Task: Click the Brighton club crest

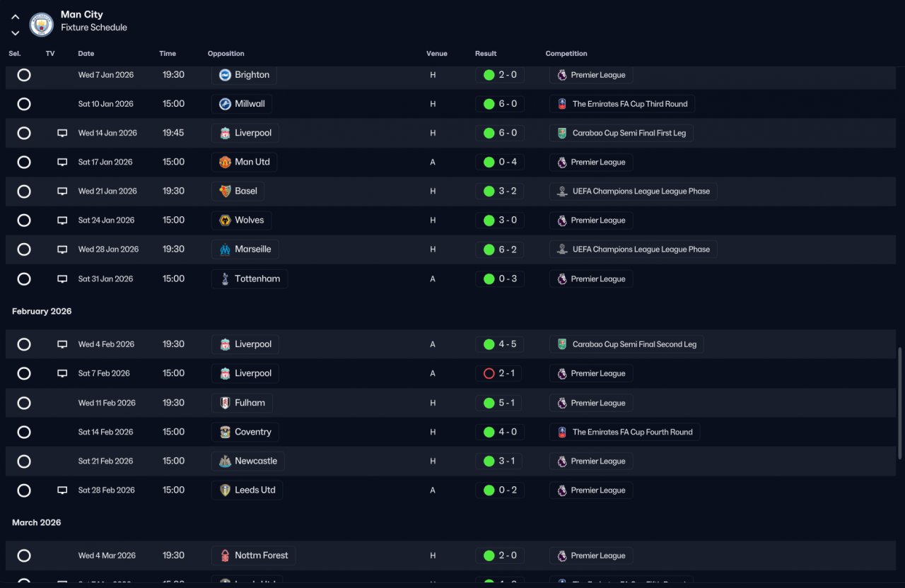Action: (x=225, y=75)
